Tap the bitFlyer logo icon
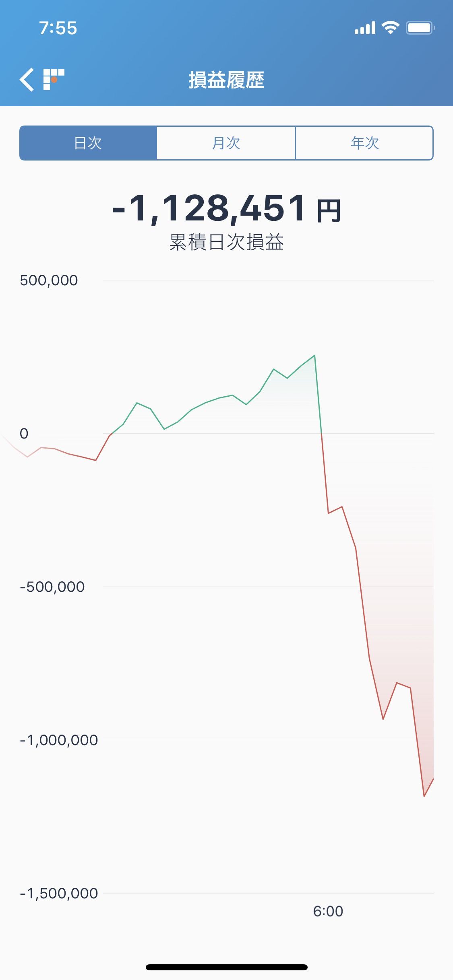This screenshot has height=980, width=453. pyautogui.click(x=54, y=80)
